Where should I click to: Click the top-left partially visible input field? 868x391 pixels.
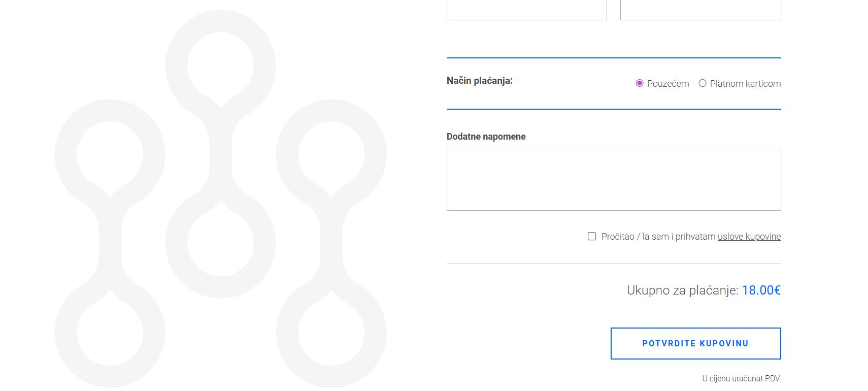pyautogui.click(x=526, y=10)
